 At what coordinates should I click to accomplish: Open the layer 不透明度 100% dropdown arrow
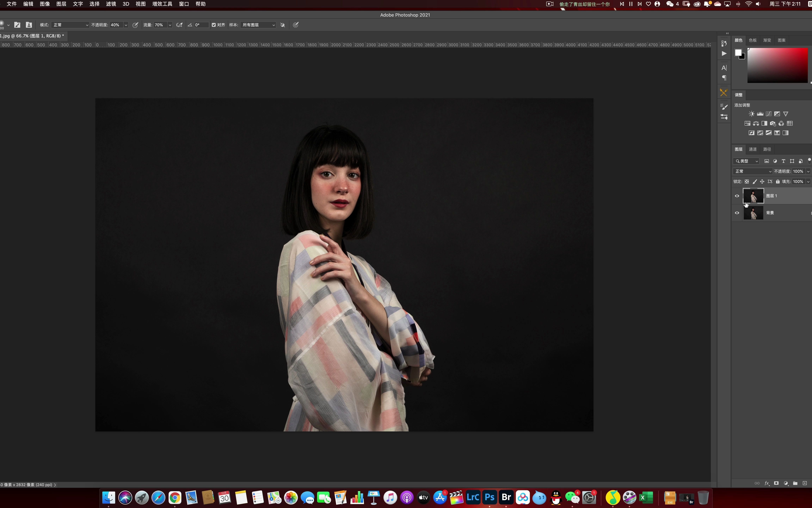(x=808, y=171)
